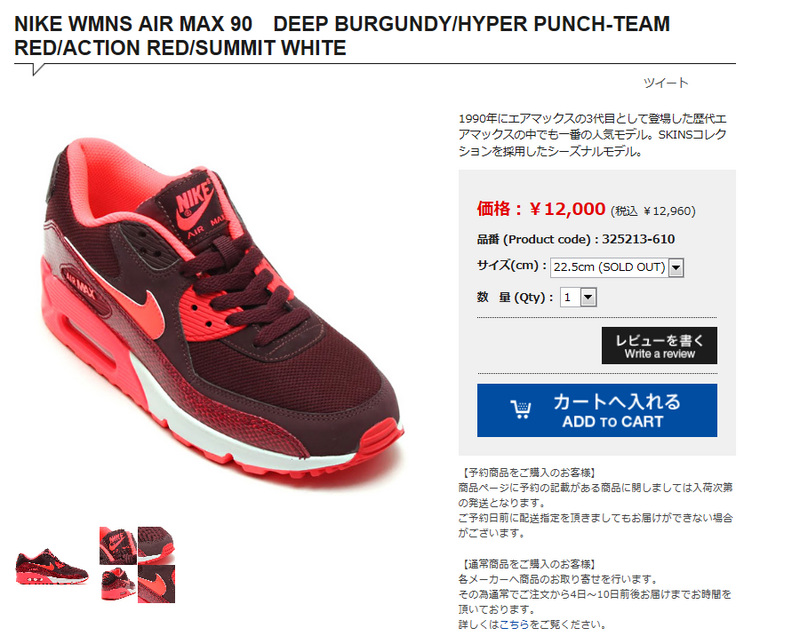Expand the quantity dropdown arrow
Screen dimensions: 800x636
coord(588,297)
